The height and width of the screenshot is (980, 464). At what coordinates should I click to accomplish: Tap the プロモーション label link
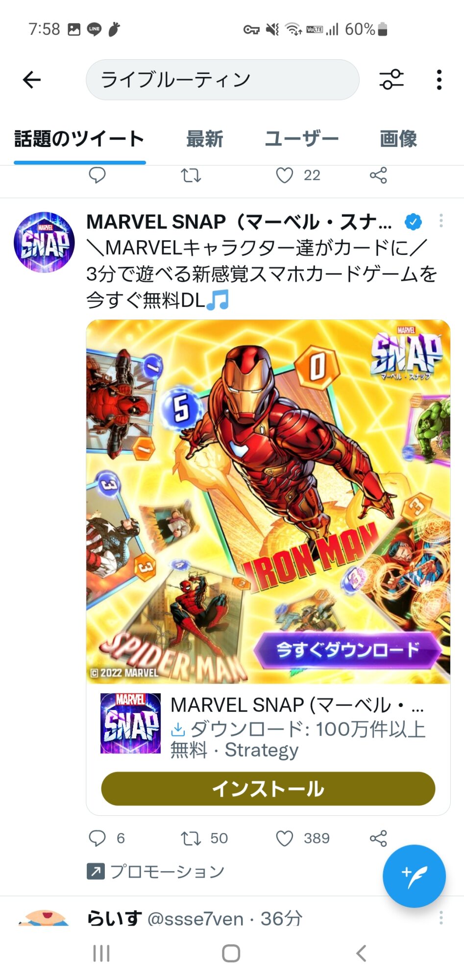click(x=155, y=871)
